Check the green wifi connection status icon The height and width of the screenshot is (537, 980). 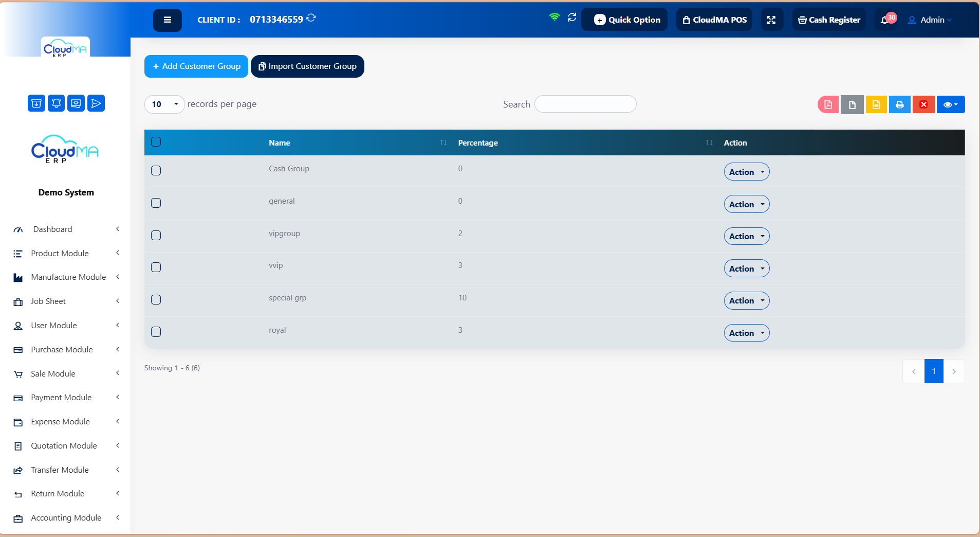554,17
